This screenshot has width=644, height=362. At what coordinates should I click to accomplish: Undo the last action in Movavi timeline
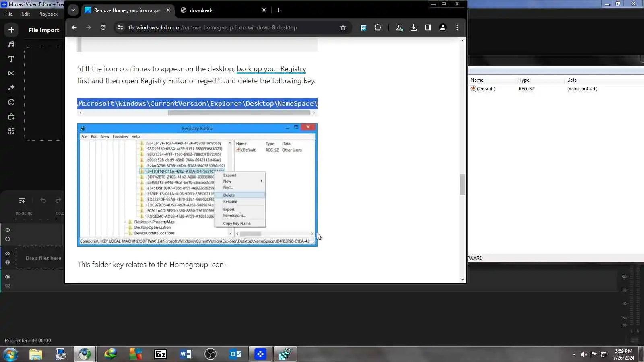pos(43,200)
